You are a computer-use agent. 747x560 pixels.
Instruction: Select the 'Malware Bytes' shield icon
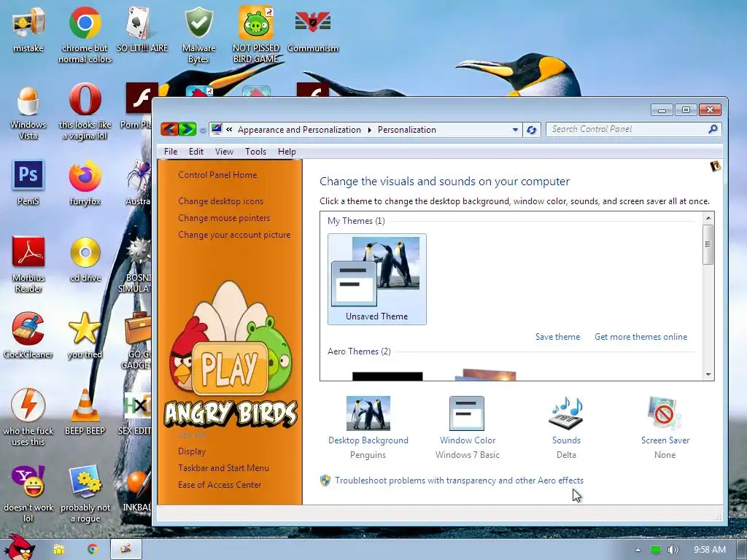(198, 34)
